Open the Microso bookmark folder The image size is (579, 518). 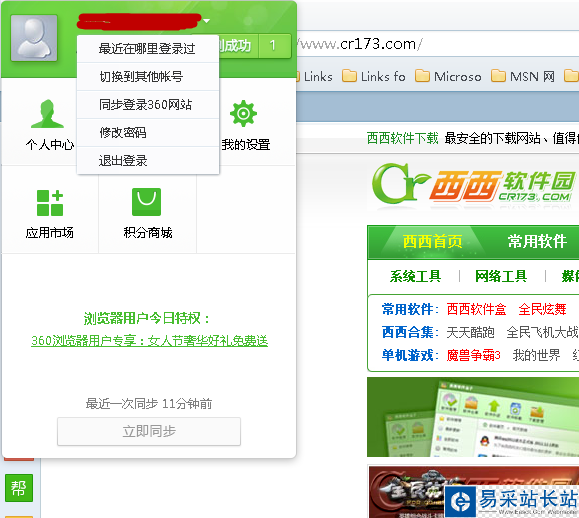tap(448, 76)
